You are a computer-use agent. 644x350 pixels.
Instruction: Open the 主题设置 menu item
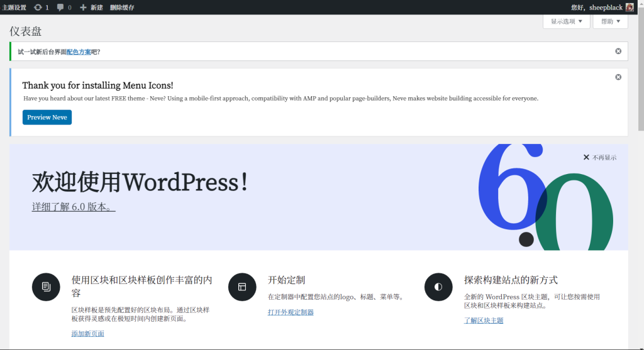(x=14, y=8)
